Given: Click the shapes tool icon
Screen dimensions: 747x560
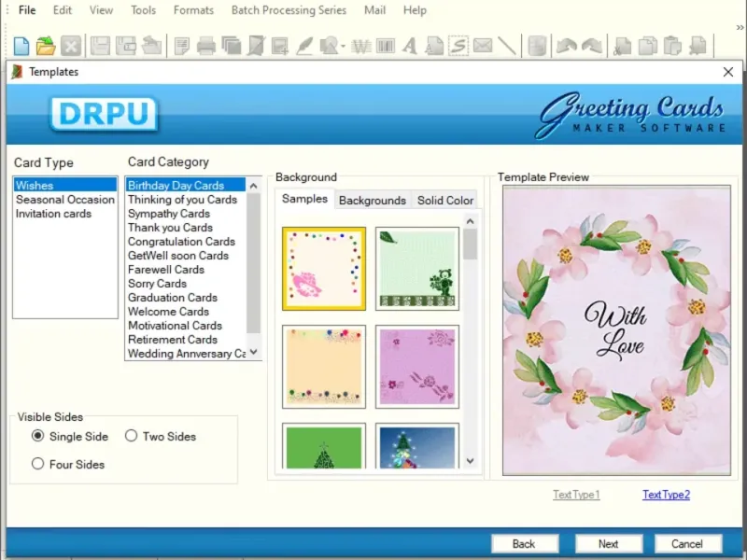Looking at the screenshot, I should click(x=330, y=46).
